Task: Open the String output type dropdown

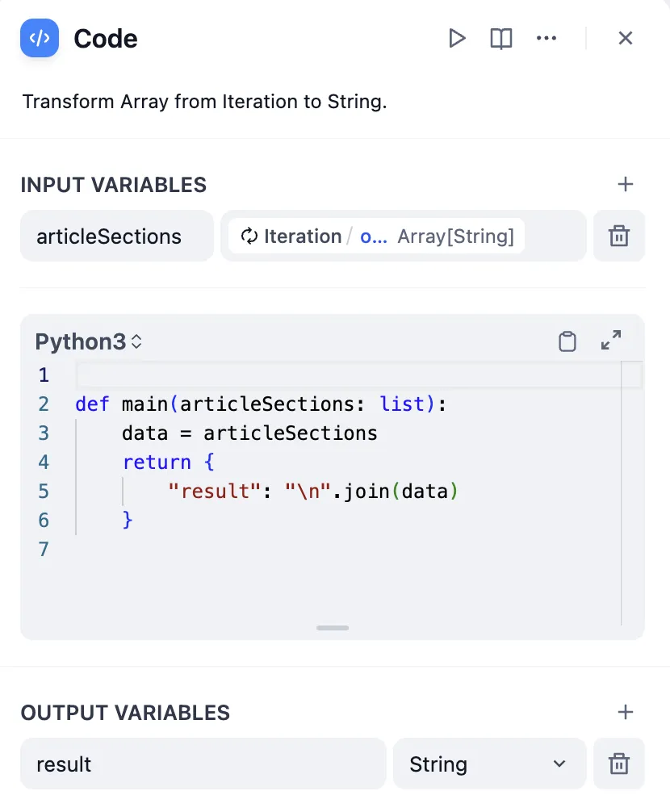Action: click(488, 764)
